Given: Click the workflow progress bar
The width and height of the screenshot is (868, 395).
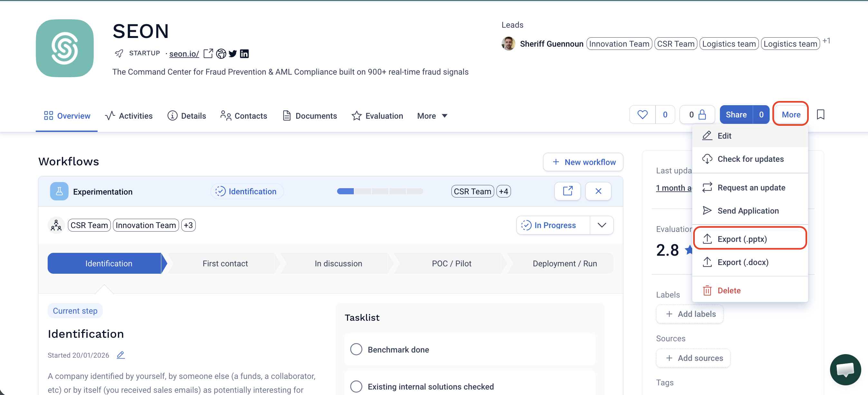Looking at the screenshot, I should click(x=380, y=191).
